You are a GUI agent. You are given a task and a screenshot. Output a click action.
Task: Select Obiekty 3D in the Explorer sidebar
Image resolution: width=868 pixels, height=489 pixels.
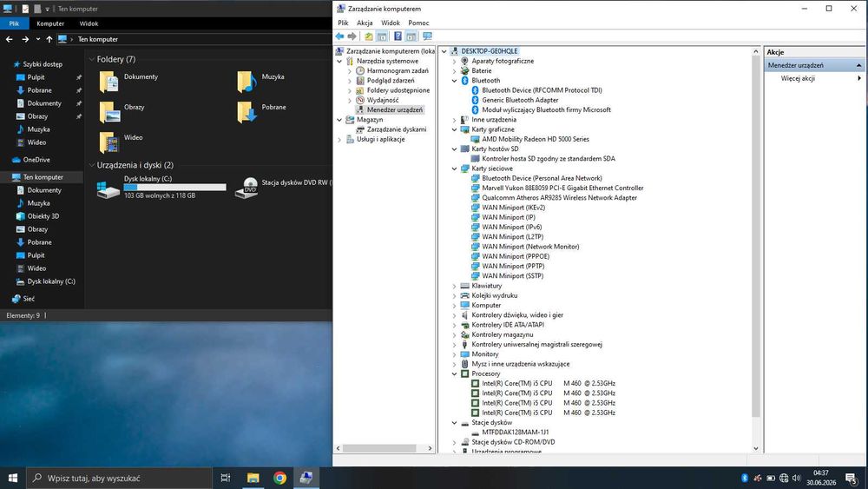[43, 216]
